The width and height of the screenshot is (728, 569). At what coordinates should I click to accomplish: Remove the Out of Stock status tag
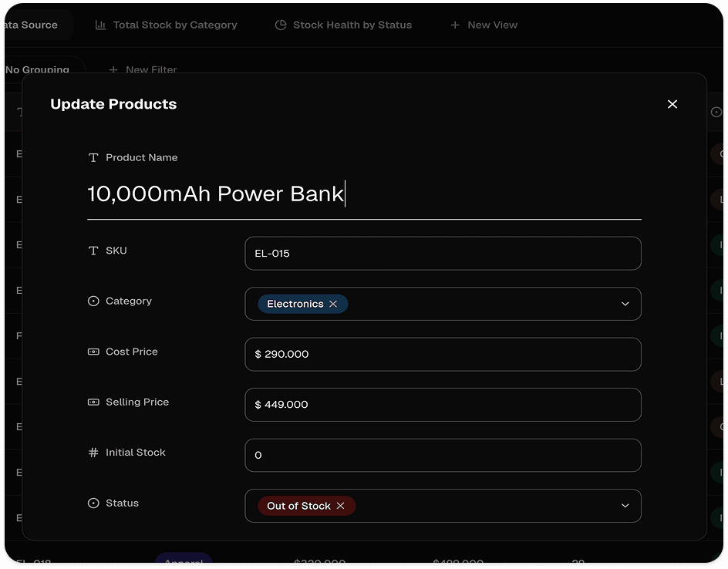point(340,506)
